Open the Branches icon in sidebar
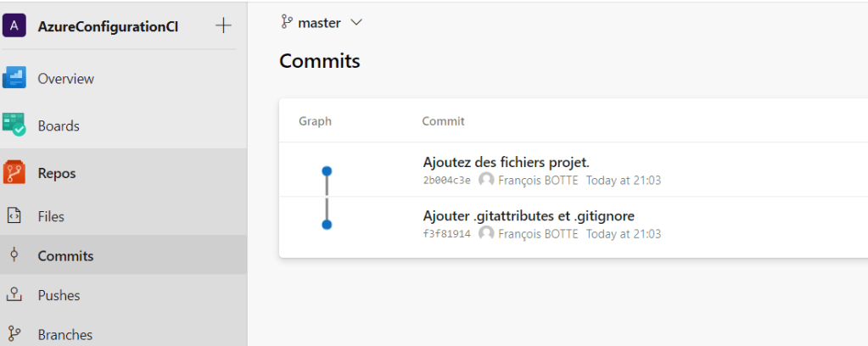The image size is (868, 346). (14, 334)
